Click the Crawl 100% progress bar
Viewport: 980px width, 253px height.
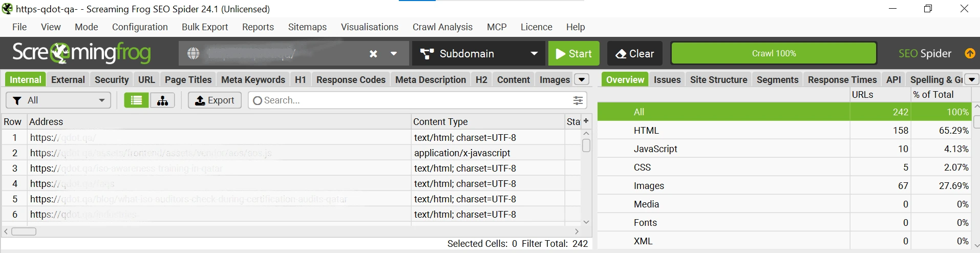tap(774, 53)
